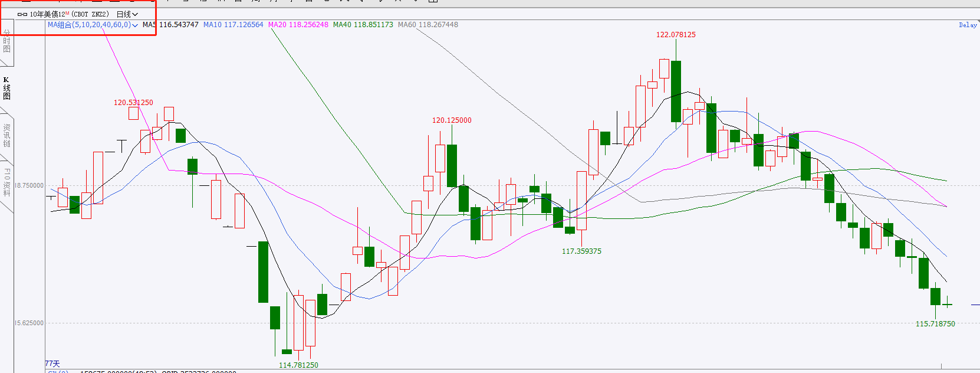The width and height of the screenshot is (980, 373).
Task: Click the MA20 118.256248 legend label
Action: click(298, 25)
